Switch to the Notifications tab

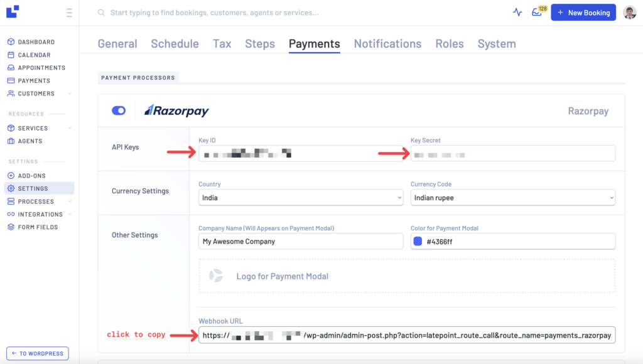point(387,44)
